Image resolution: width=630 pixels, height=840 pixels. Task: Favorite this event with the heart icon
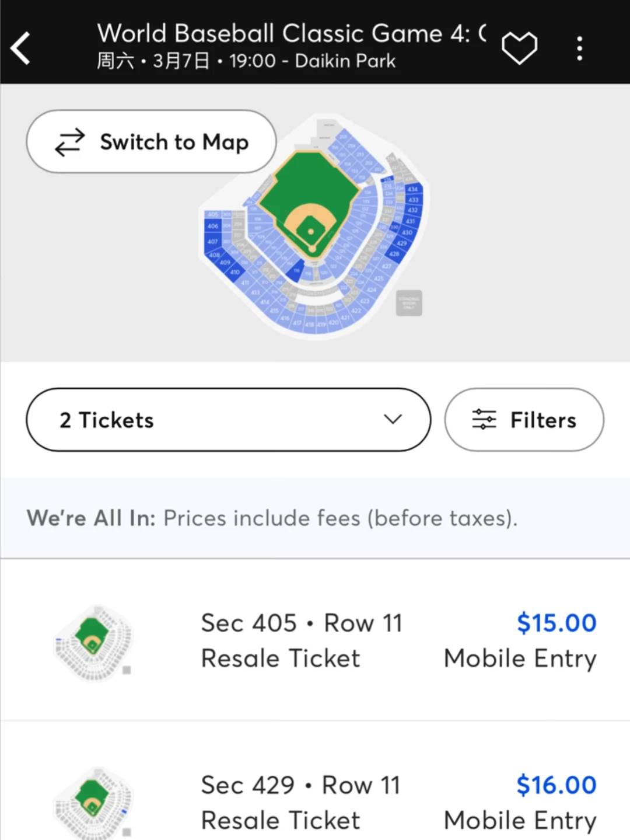pos(519,47)
